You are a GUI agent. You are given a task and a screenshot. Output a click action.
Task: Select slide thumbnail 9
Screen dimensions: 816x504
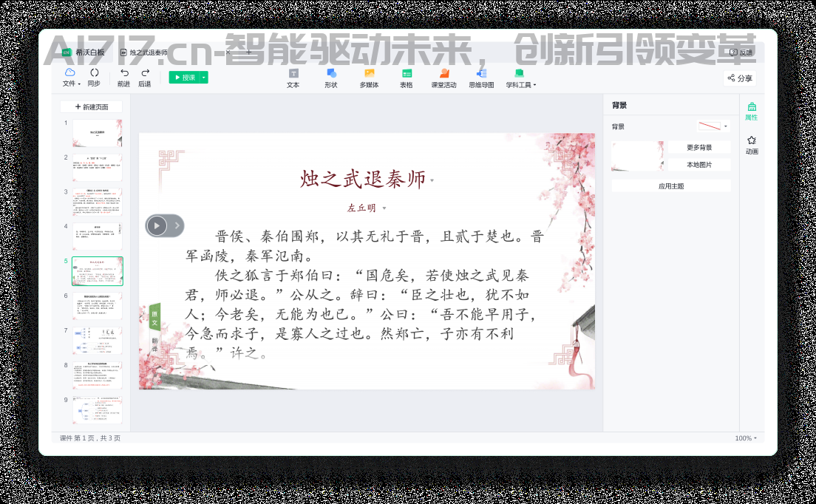point(98,410)
